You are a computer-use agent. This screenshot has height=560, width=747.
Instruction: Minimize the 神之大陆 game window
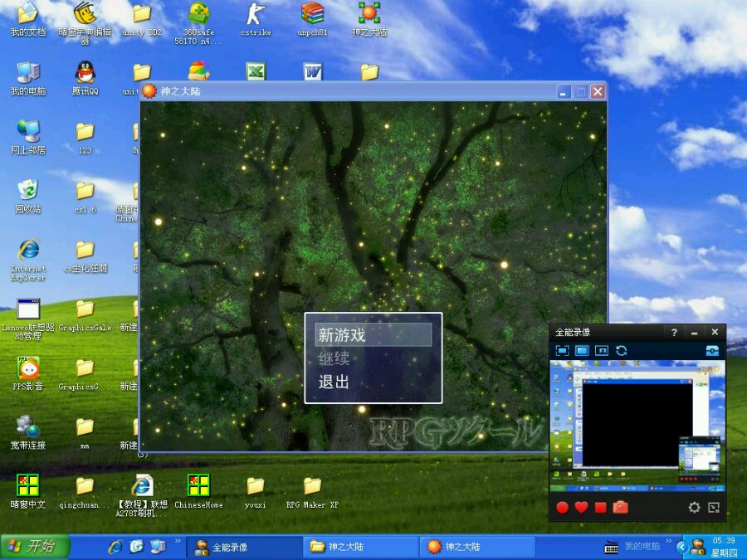(564, 91)
